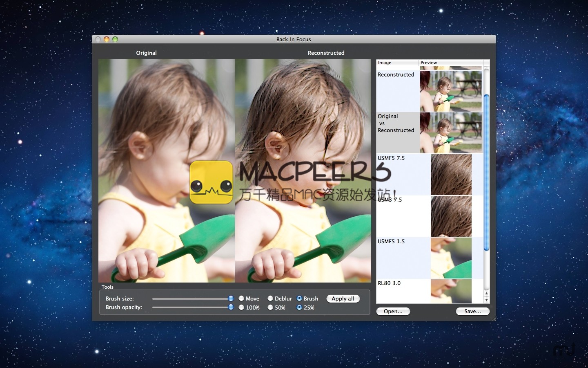Pick the 25% opacity option
The width and height of the screenshot is (588, 368).
tap(299, 307)
